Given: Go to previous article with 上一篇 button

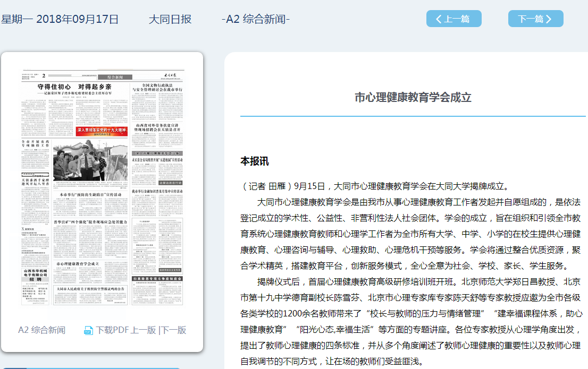Looking at the screenshot, I should click(453, 19).
